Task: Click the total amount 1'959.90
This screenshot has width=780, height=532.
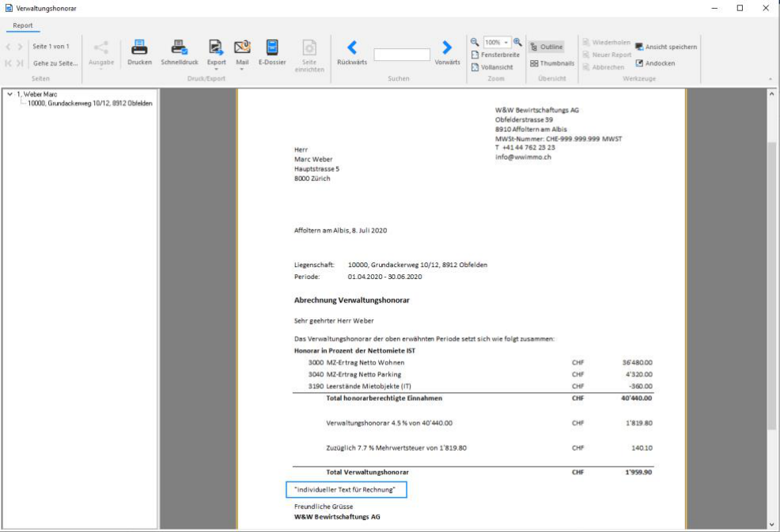Action: 638,473
